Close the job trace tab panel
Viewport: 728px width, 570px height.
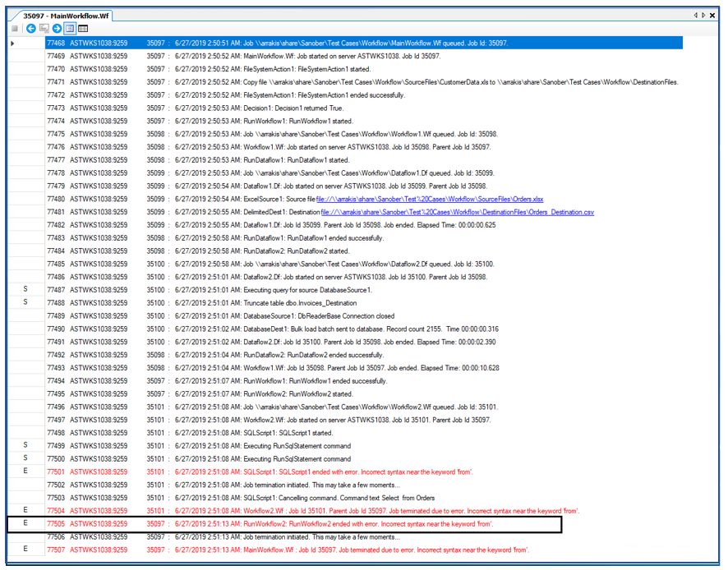[716, 15]
